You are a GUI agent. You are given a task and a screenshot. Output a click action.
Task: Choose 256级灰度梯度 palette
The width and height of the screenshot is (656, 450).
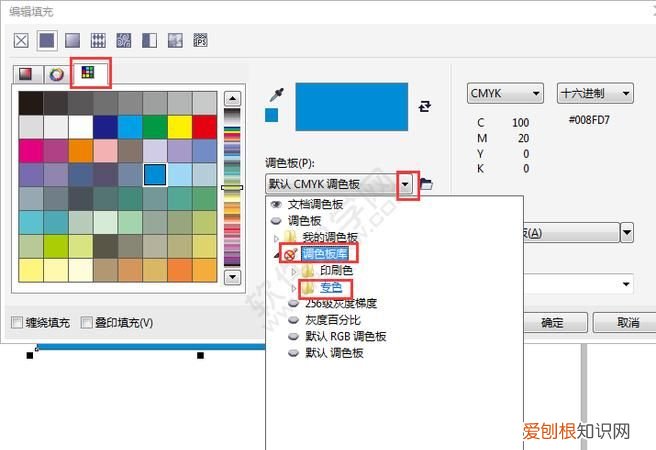coord(341,303)
